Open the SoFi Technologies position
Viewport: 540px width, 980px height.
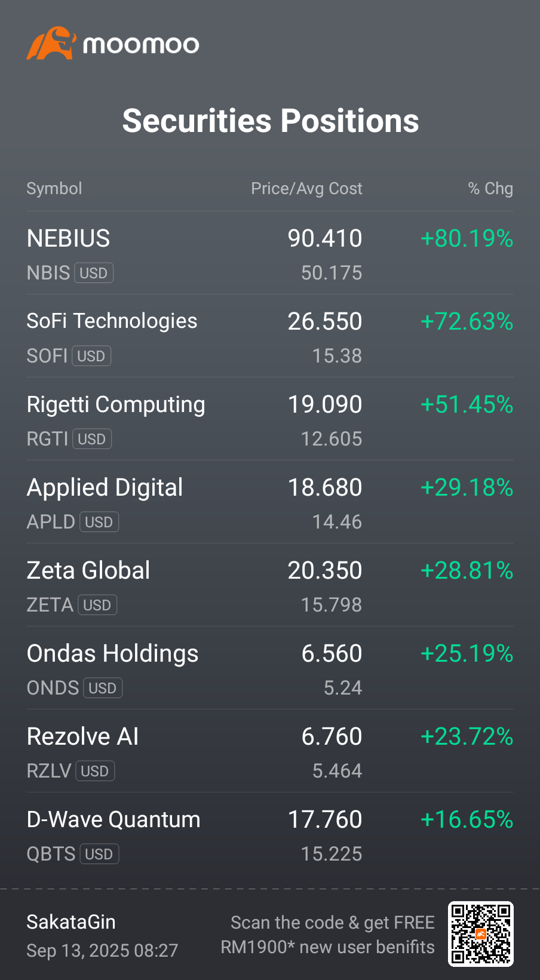[x=270, y=336]
